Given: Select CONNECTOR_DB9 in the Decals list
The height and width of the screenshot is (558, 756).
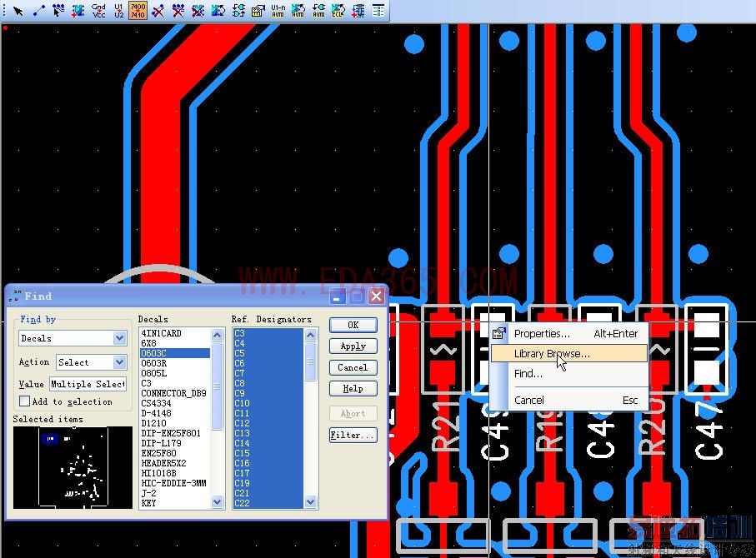Looking at the screenshot, I should pyautogui.click(x=173, y=393).
